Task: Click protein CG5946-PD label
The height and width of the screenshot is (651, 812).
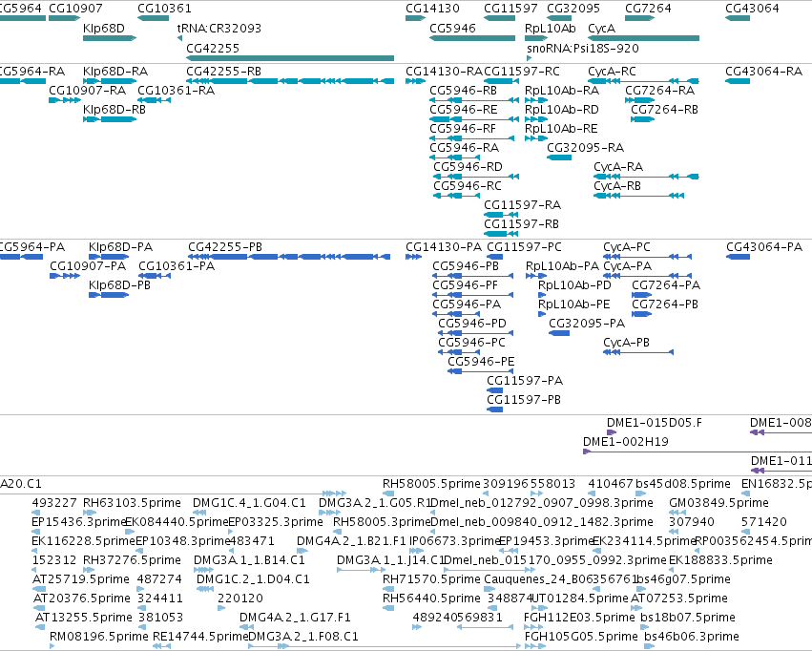Action: (x=472, y=324)
